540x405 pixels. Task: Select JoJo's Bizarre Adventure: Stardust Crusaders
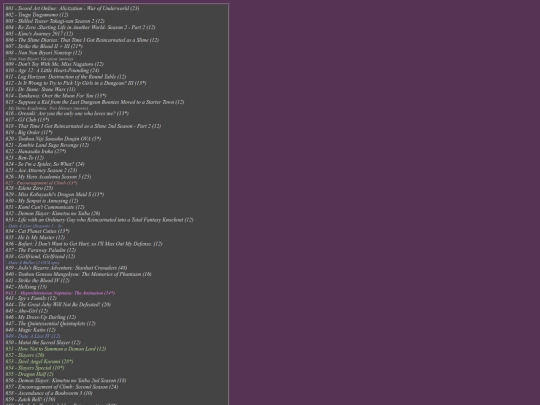(x=66, y=268)
